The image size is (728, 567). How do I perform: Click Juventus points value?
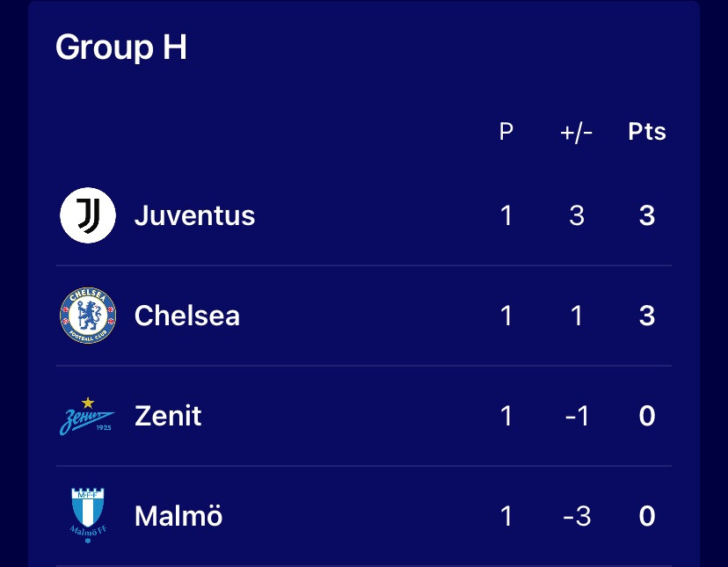click(x=647, y=216)
